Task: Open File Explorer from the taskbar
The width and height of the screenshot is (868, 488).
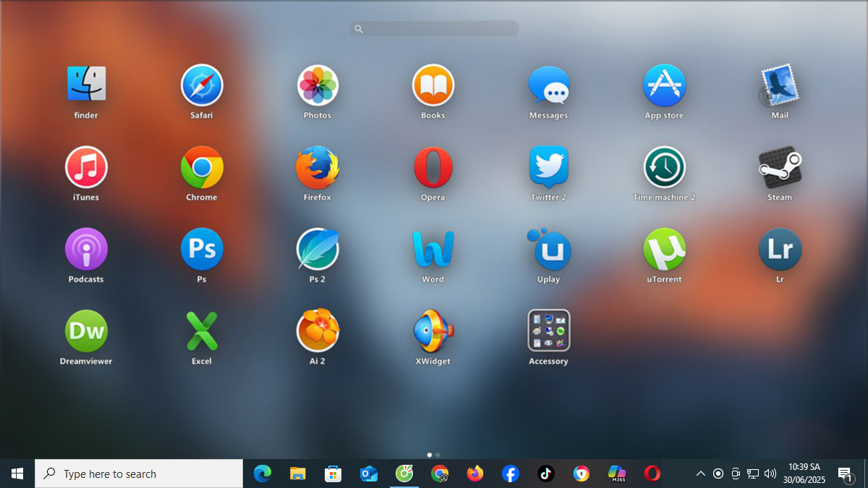Action: click(x=298, y=474)
